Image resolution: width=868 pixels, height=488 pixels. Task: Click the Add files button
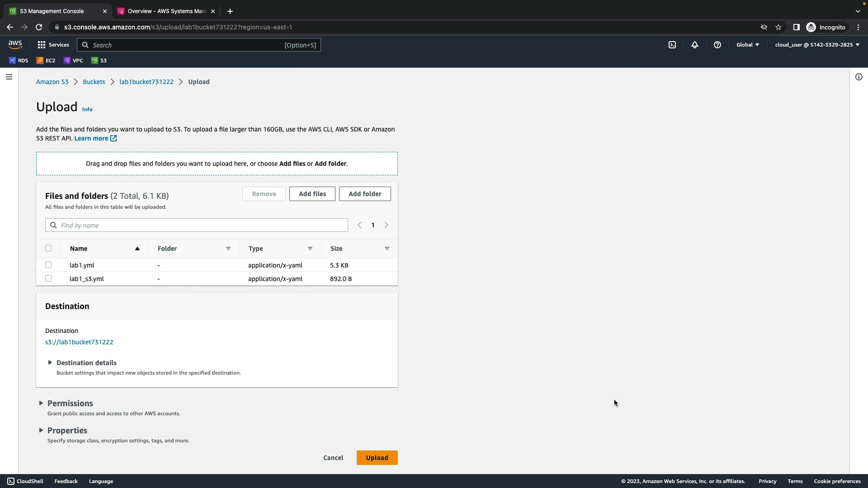[312, 194]
